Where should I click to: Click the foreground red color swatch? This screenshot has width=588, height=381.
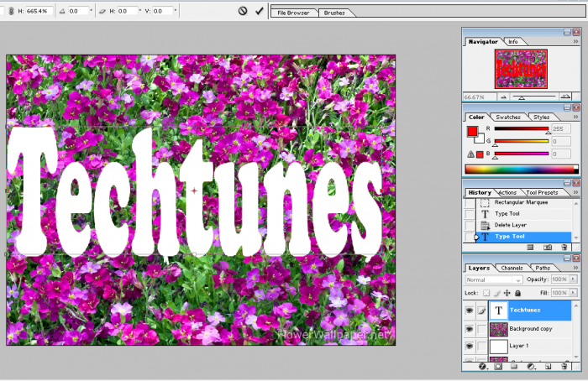pos(471,131)
